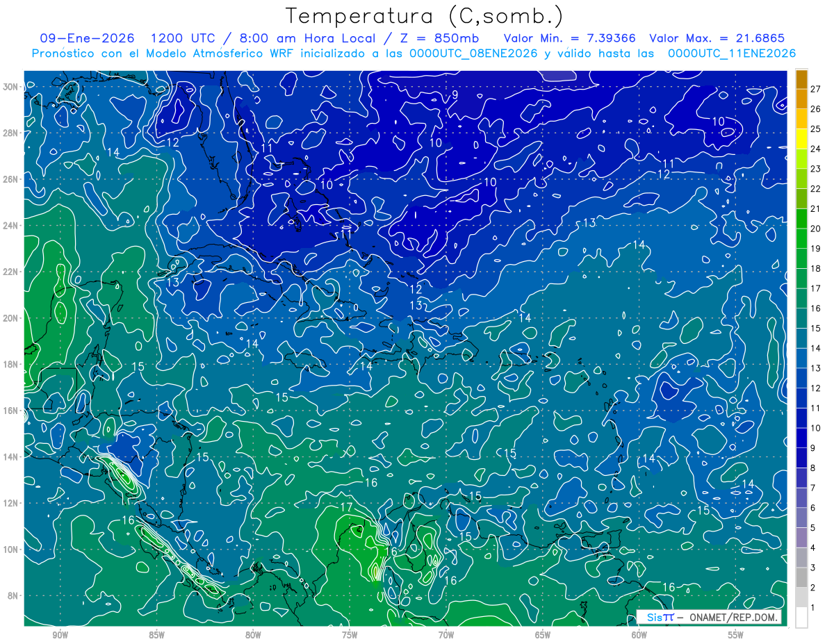
Task: Select the valid-until stamp "0000UTC_11ENE2026"
Action: click(731, 53)
